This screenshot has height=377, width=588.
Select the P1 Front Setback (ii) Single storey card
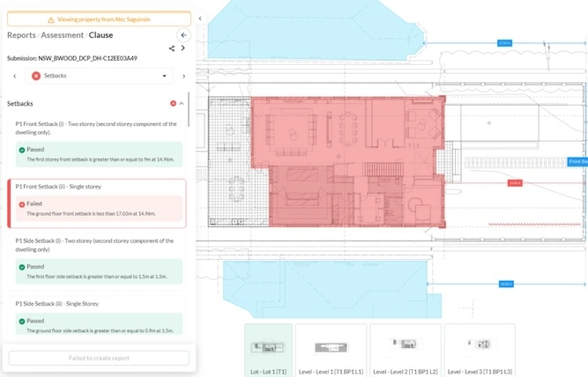97,203
